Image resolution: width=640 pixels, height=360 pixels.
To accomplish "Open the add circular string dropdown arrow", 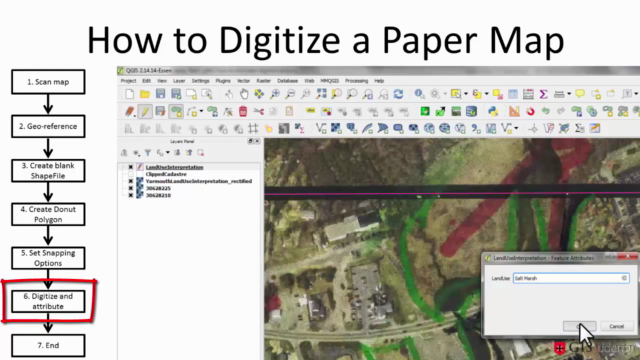I will [201, 111].
